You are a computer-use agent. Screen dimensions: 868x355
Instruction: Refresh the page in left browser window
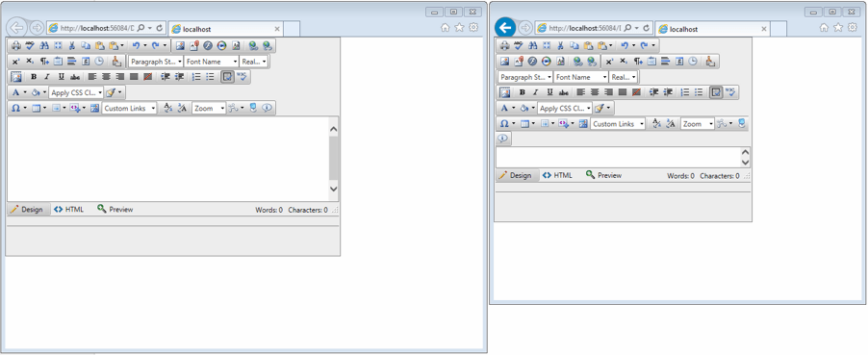click(x=160, y=28)
